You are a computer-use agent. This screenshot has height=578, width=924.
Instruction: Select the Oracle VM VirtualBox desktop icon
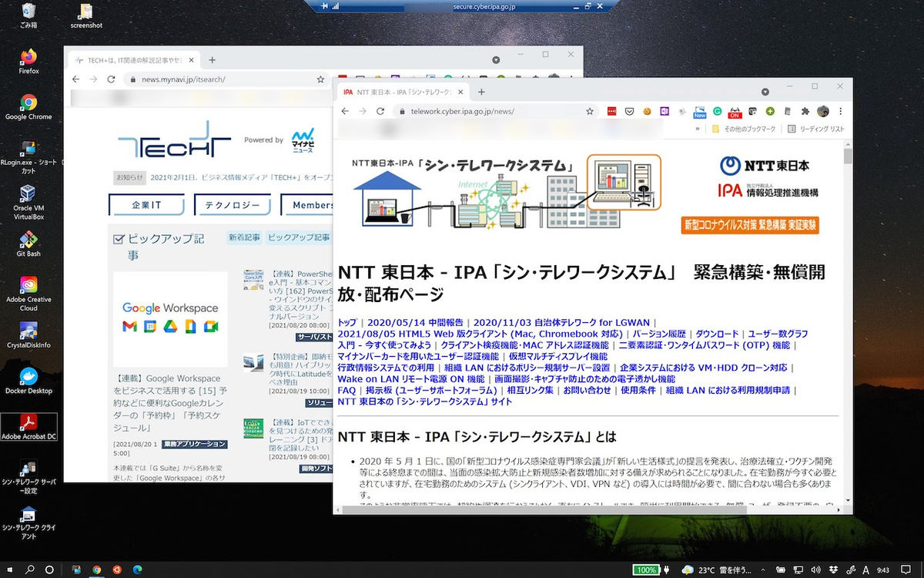28,203
